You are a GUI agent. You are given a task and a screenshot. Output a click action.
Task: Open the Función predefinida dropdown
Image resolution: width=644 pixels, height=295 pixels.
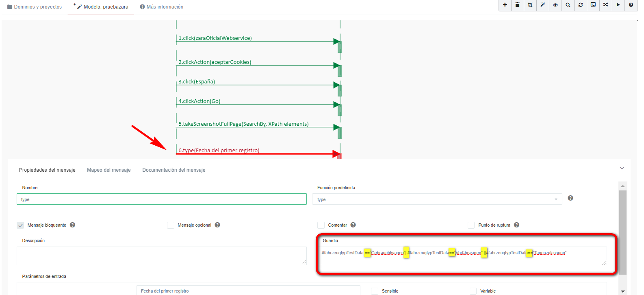click(437, 199)
